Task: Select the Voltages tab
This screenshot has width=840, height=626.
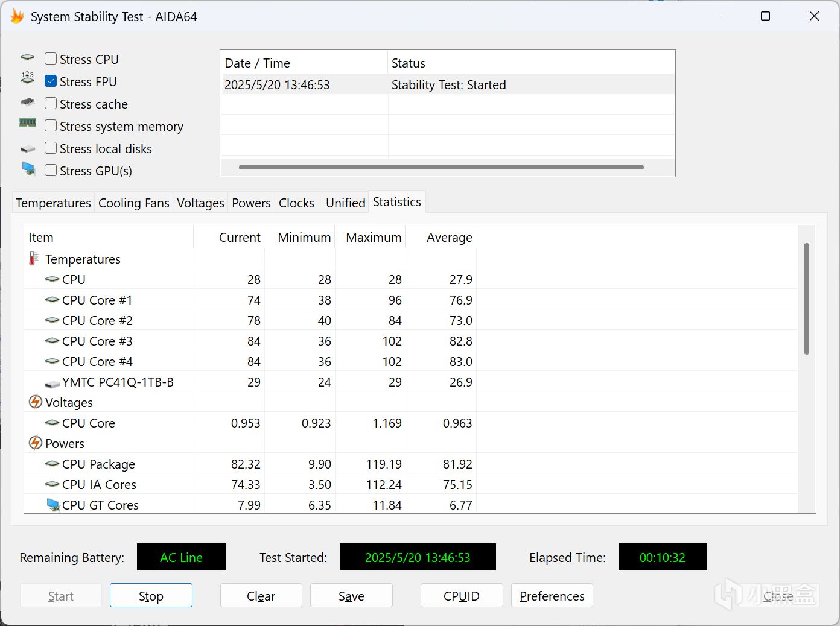Action: (200, 203)
